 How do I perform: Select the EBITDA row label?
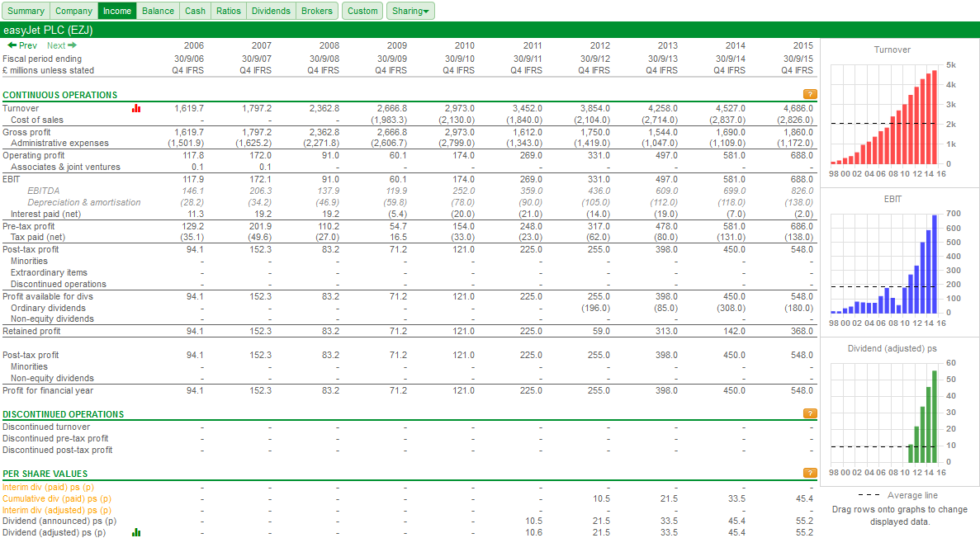(x=44, y=191)
